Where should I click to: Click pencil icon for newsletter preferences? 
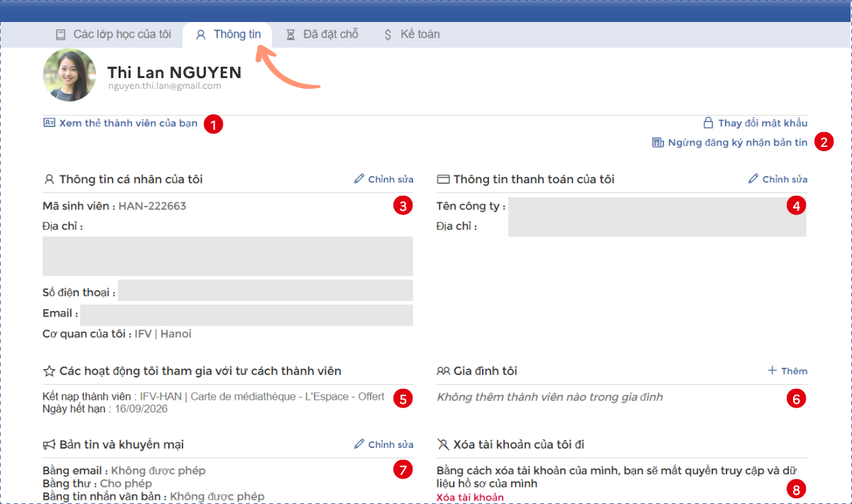point(359,444)
